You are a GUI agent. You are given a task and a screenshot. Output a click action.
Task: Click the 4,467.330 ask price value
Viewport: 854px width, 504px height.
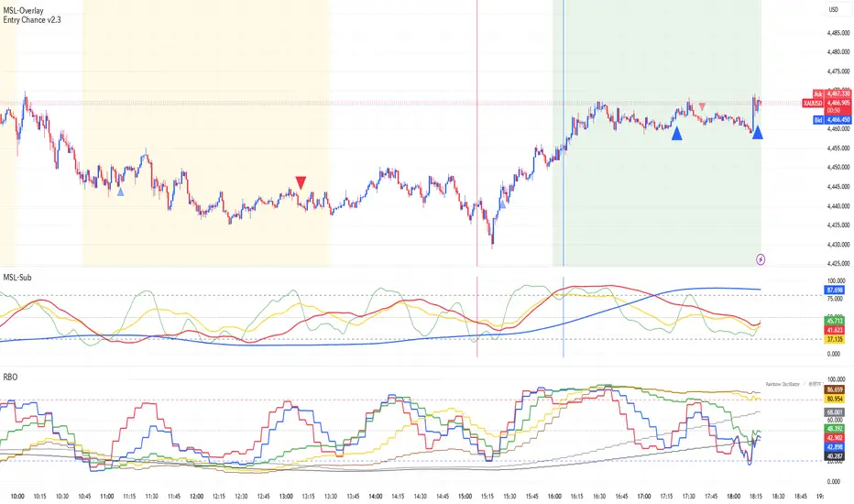838,94
